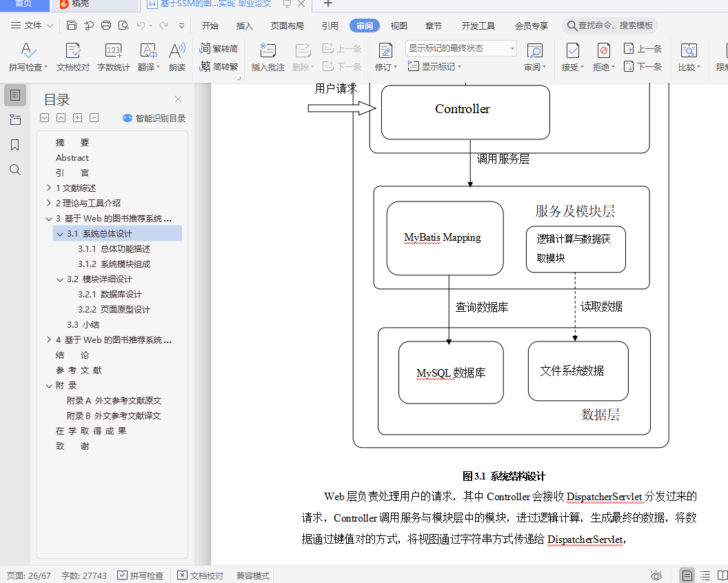Close the 目录 panel
Image resolution: width=728 pixels, height=583 pixels.
[x=178, y=99]
